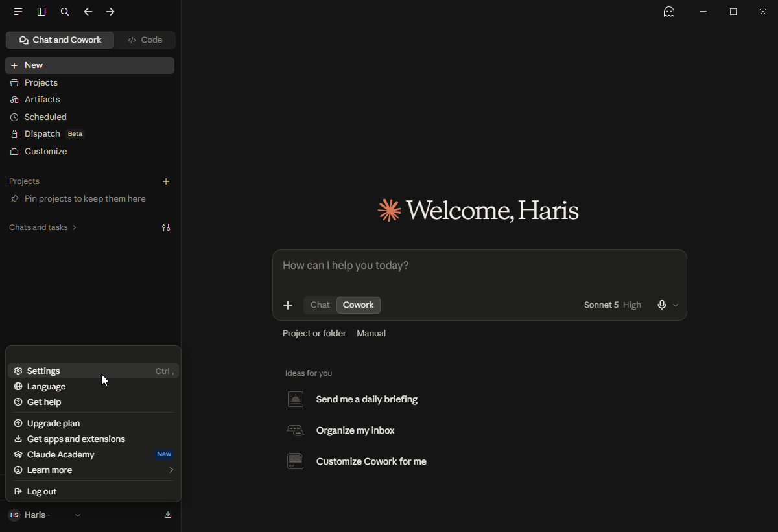Click the Projects section heading

[24, 181]
